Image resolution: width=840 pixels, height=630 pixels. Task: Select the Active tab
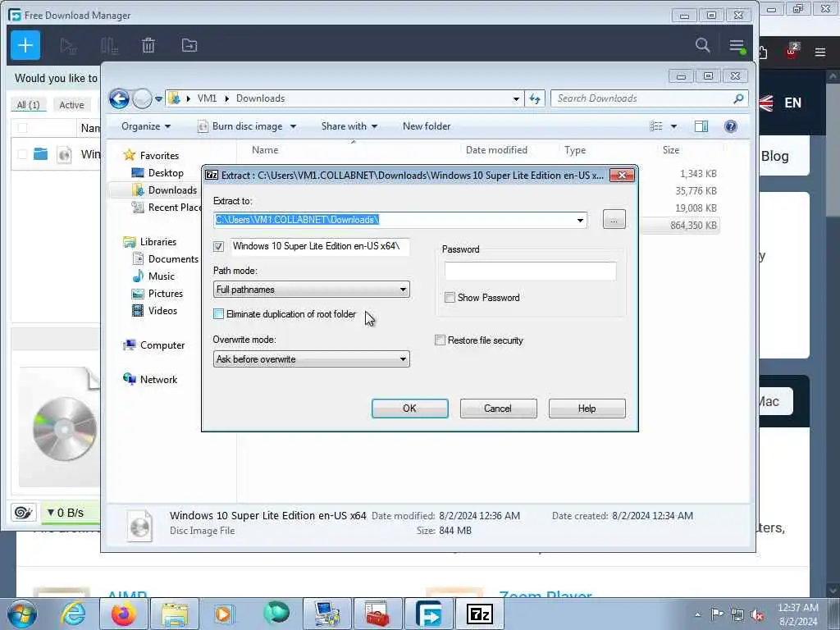(x=71, y=105)
